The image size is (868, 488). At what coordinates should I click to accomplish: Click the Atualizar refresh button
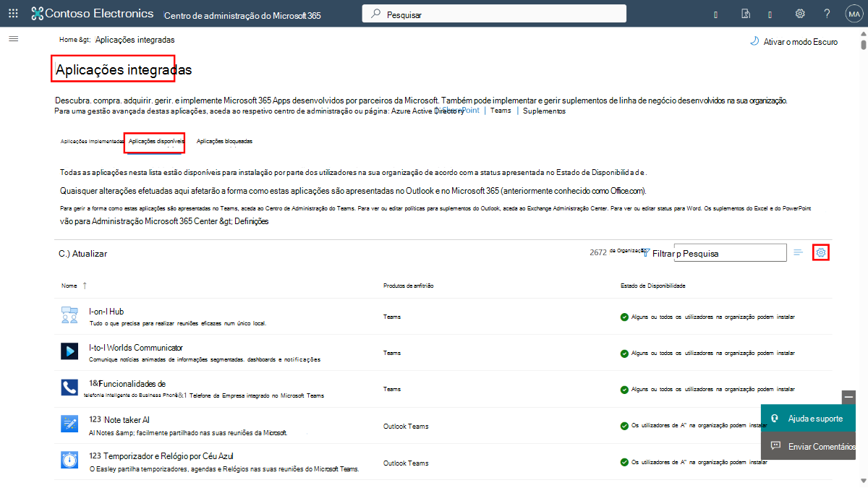[x=83, y=254]
